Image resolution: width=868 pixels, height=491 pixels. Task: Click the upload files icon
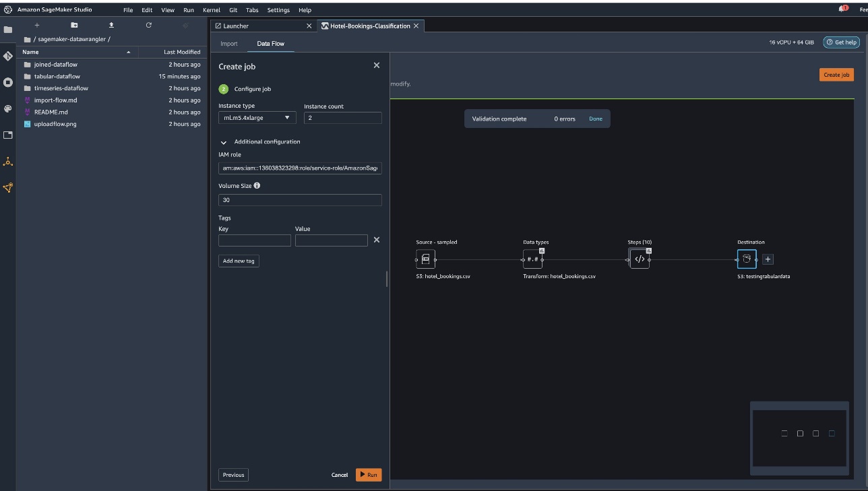click(x=111, y=25)
